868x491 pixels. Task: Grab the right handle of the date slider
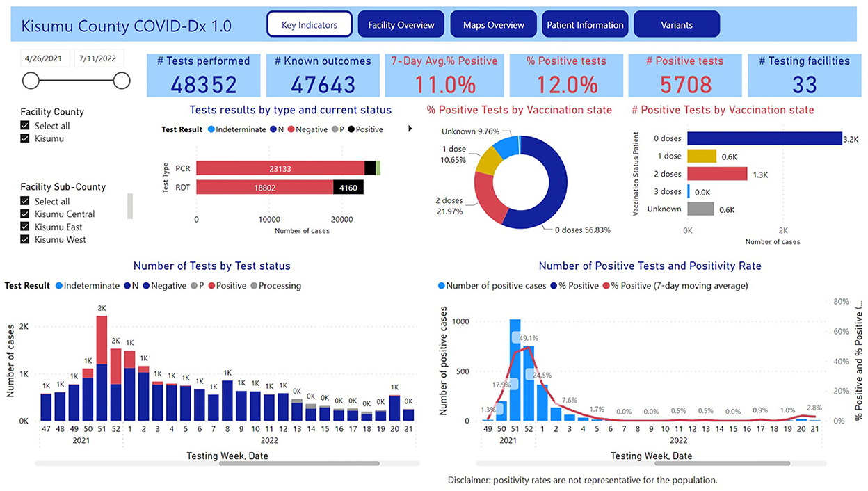point(121,81)
